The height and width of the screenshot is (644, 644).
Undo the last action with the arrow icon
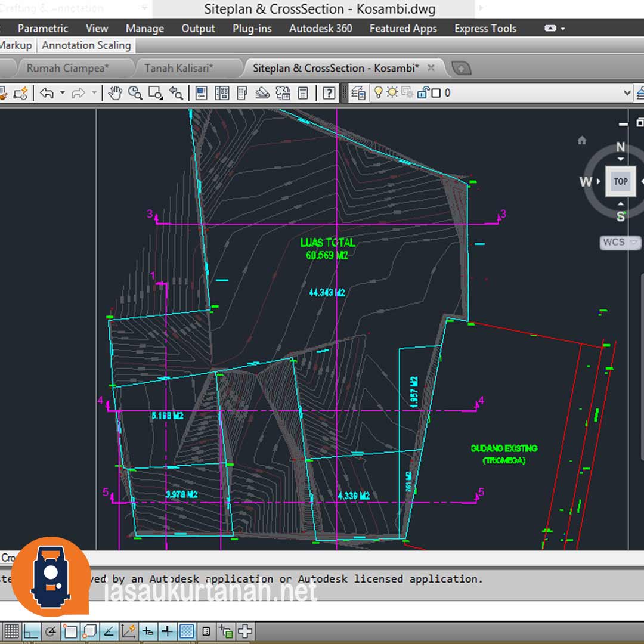pyautogui.click(x=47, y=93)
